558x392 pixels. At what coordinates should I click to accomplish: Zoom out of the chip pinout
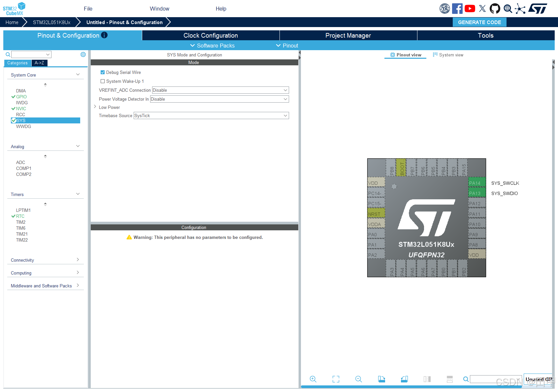coord(359,379)
